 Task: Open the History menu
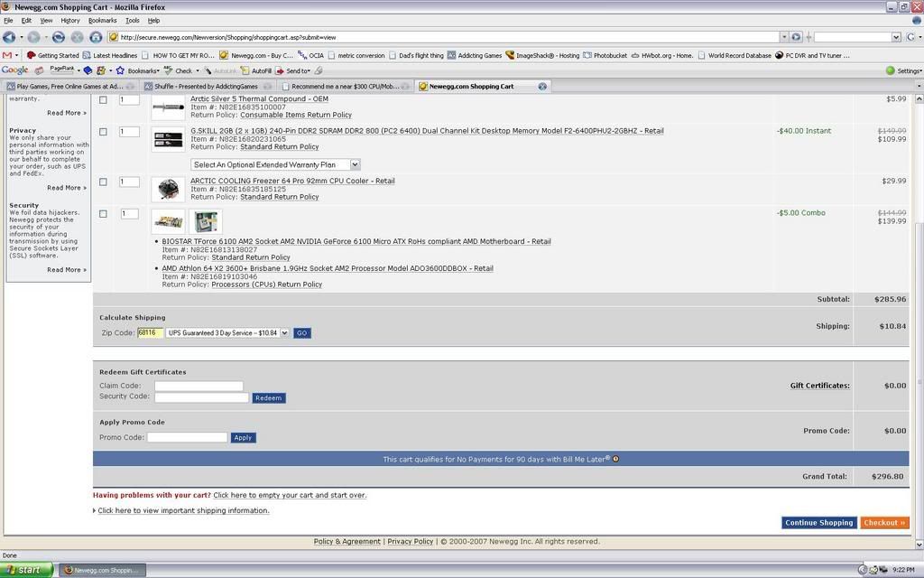pyautogui.click(x=70, y=21)
